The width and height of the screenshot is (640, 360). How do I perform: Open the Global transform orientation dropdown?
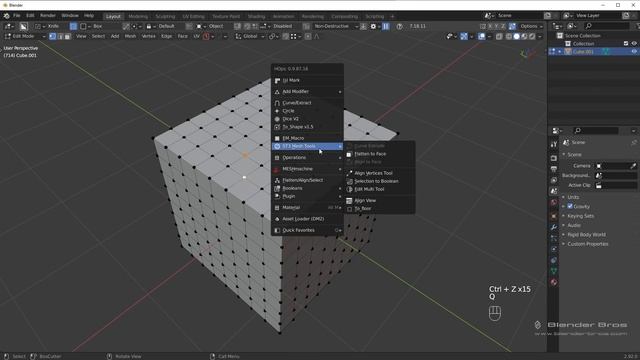[x=249, y=36]
